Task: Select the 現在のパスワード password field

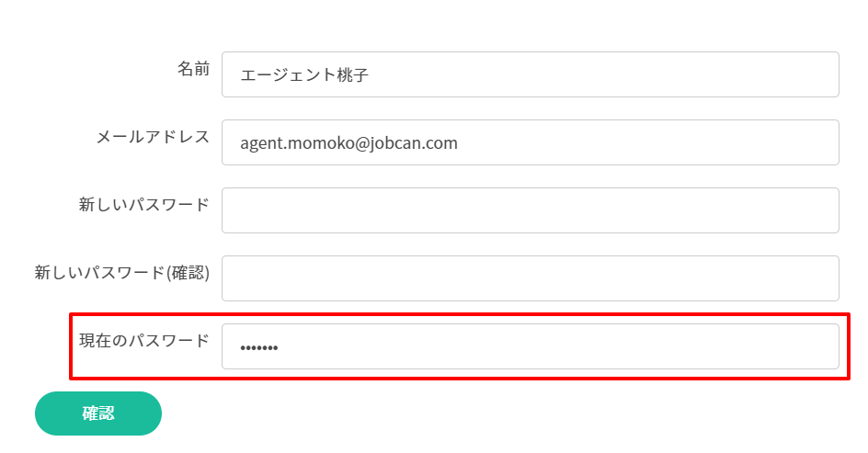Action: tap(530, 346)
